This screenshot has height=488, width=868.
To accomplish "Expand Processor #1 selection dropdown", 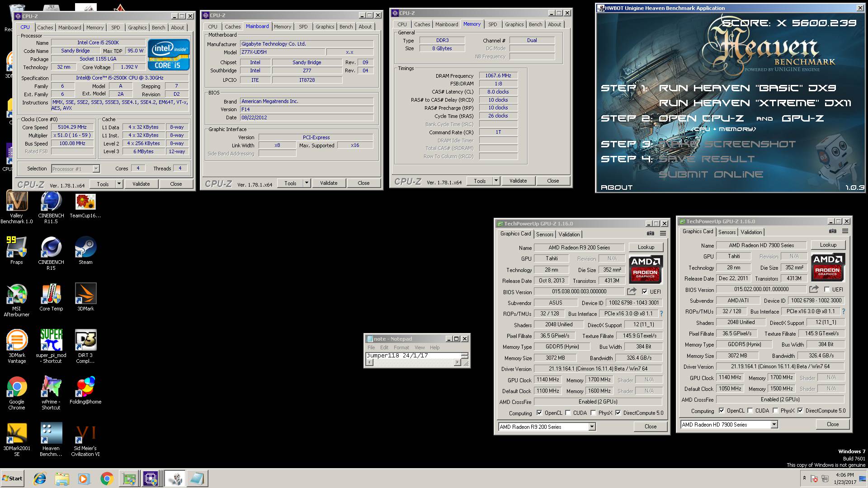I will (x=96, y=169).
